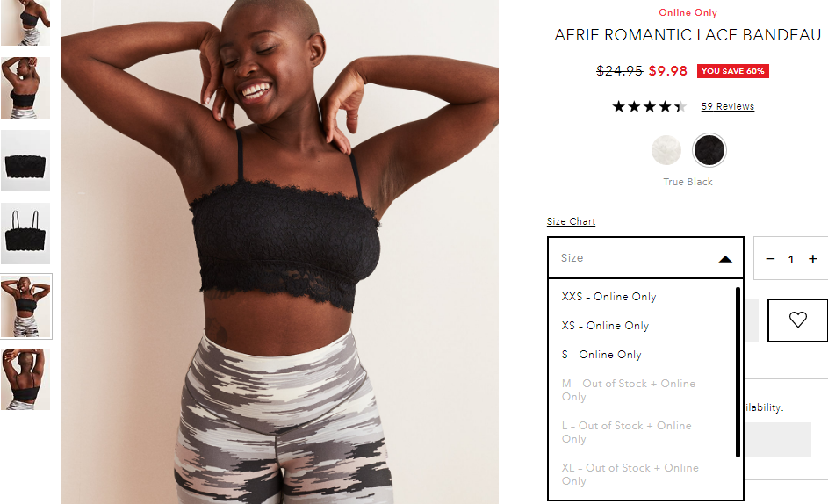Open the 59 Reviews link
Viewport: 828px width, 504px height.
[728, 106]
